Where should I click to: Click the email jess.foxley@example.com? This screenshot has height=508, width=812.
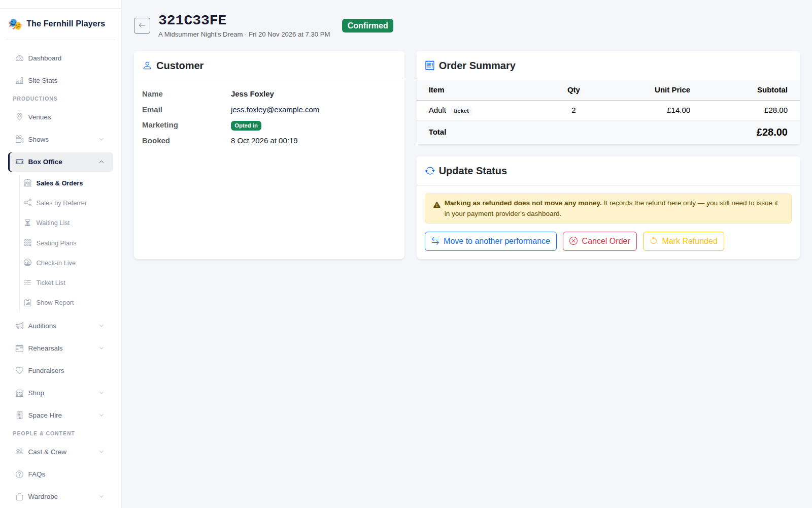point(275,110)
